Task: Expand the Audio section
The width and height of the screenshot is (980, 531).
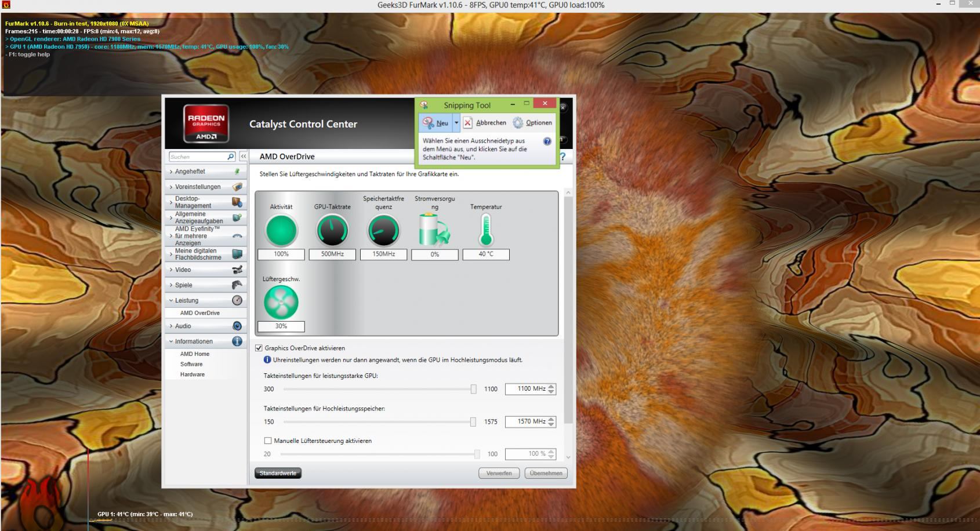Action: pos(171,326)
